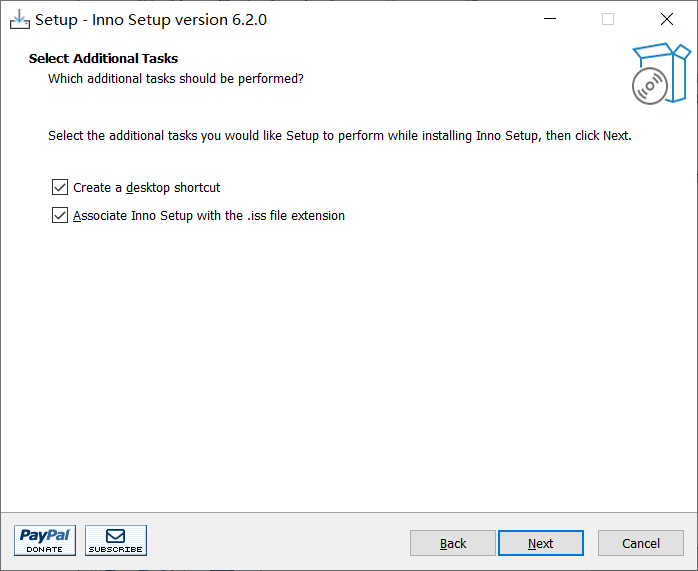Image resolution: width=698 pixels, height=571 pixels.
Task: Click the software box and disc image
Action: [x=661, y=74]
